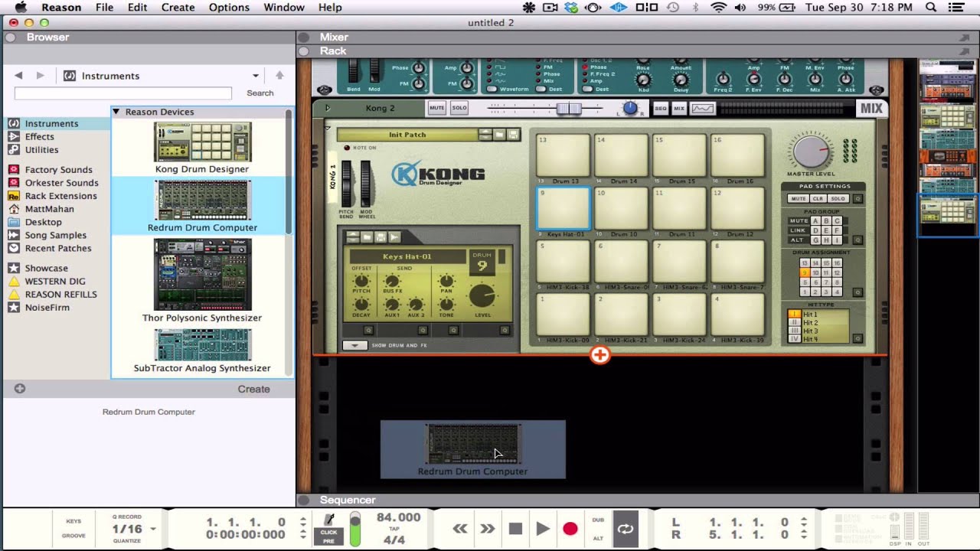980x551 pixels.
Task: Open Rack Extensions location
Action: tap(60, 196)
